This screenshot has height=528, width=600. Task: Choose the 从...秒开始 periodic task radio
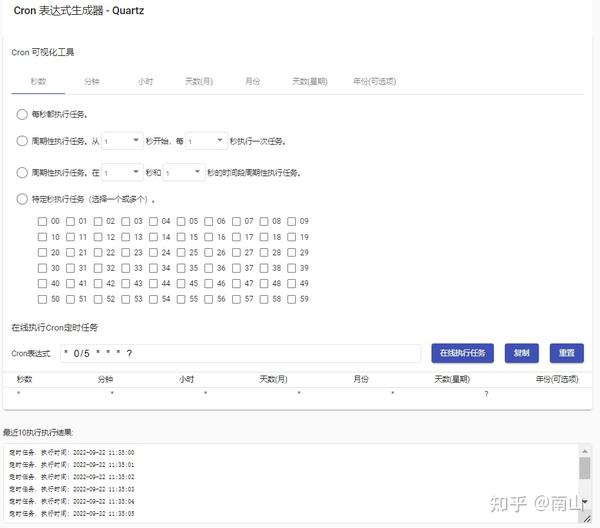22,141
